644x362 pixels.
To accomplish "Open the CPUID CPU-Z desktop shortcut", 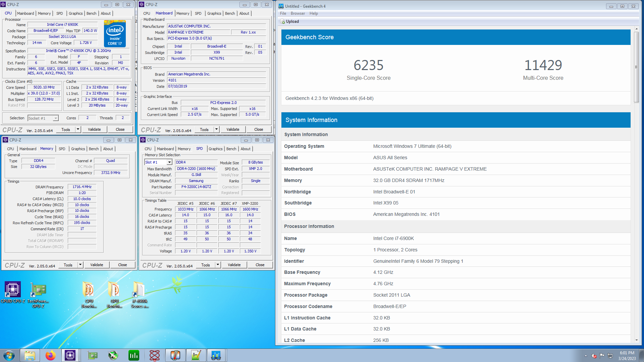I will (x=12, y=292).
